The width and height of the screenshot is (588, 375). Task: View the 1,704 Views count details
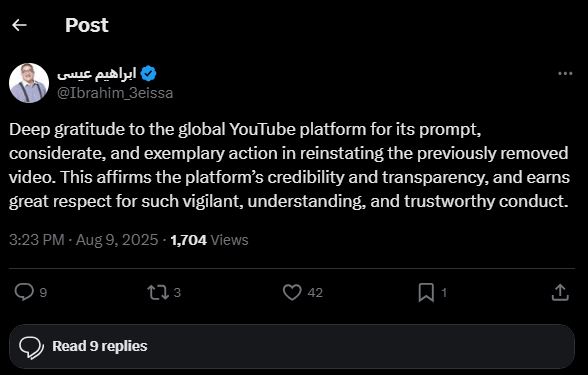point(209,240)
